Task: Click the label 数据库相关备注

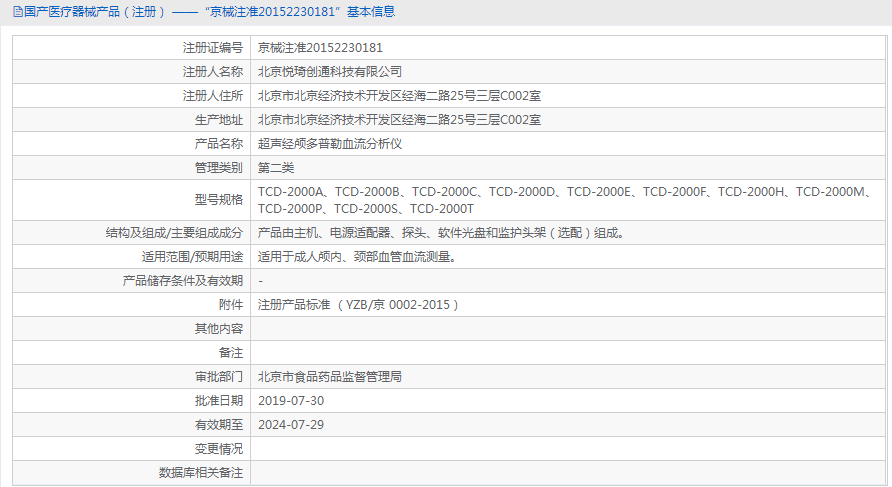Action: pyautogui.click(x=201, y=473)
